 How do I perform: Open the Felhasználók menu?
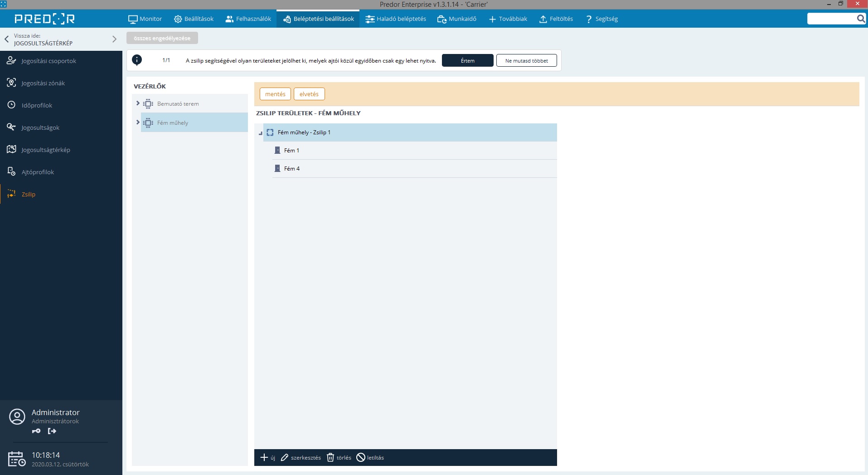tap(248, 19)
